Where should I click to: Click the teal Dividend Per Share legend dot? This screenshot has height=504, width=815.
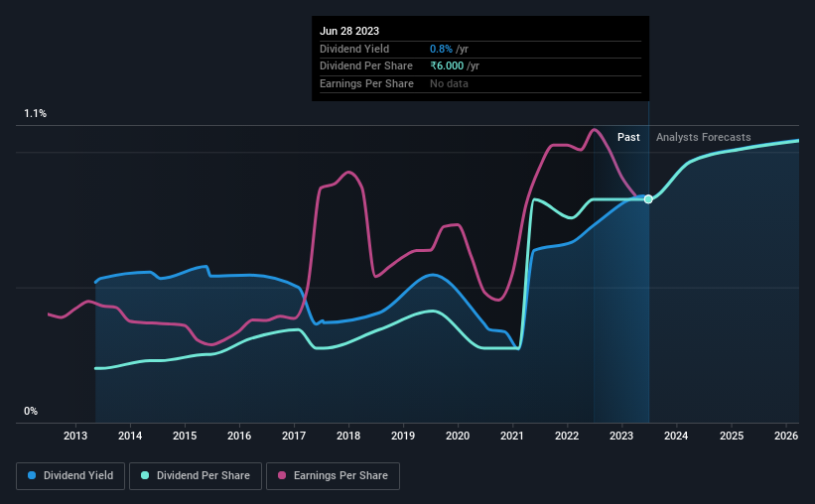(145, 475)
